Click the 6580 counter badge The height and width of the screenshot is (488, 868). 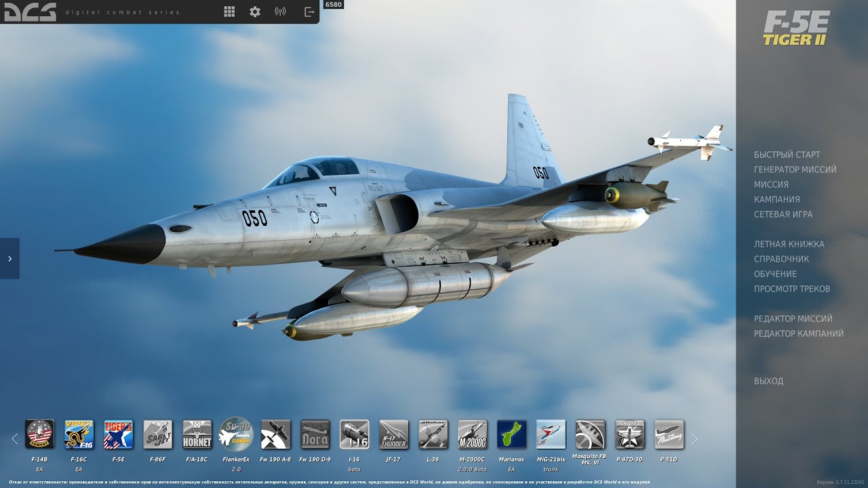333,5
